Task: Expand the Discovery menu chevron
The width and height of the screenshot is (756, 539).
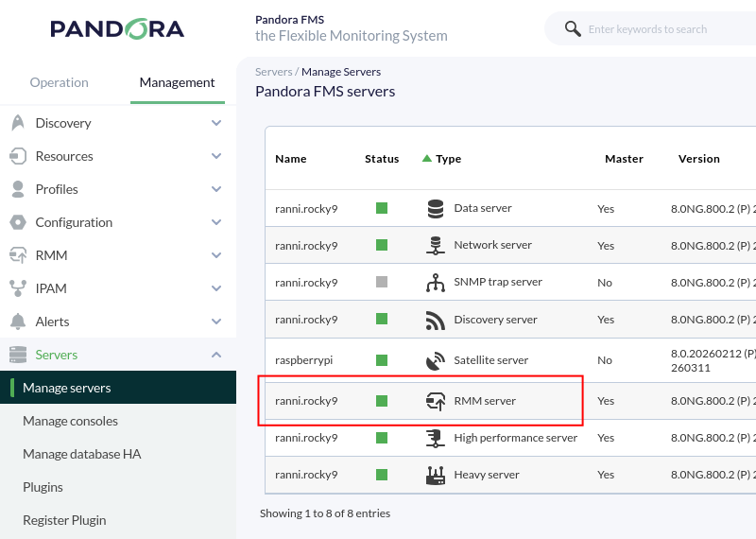Action: tap(216, 123)
